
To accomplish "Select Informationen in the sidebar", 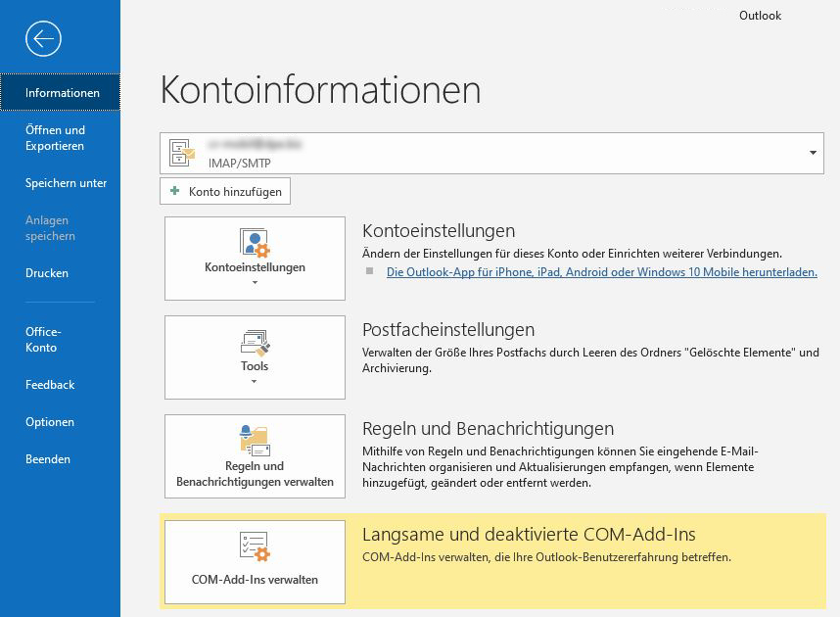I will (62, 93).
